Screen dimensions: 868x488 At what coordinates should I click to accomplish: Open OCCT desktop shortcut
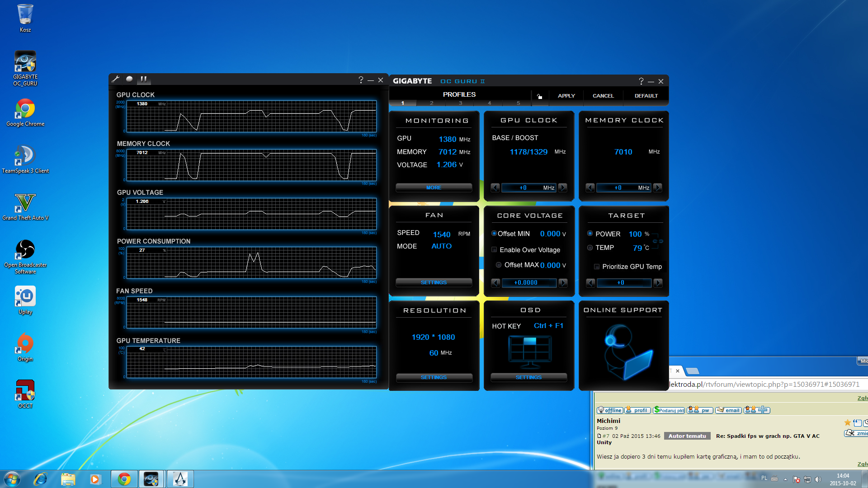pyautogui.click(x=25, y=394)
